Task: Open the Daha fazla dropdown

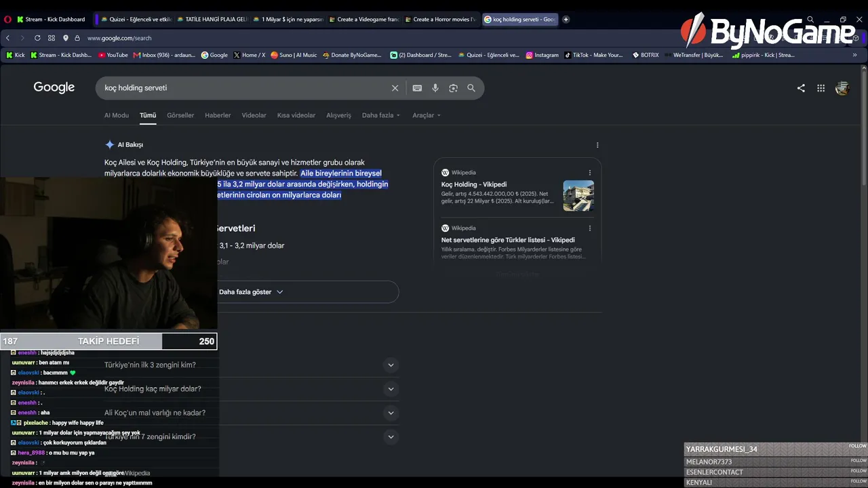Action: pyautogui.click(x=381, y=115)
